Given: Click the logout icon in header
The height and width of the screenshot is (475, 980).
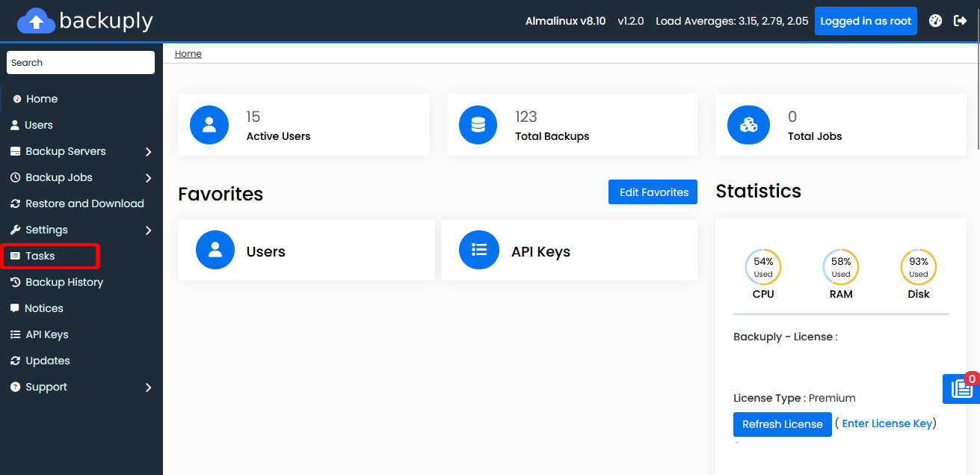Looking at the screenshot, I should coord(961,21).
